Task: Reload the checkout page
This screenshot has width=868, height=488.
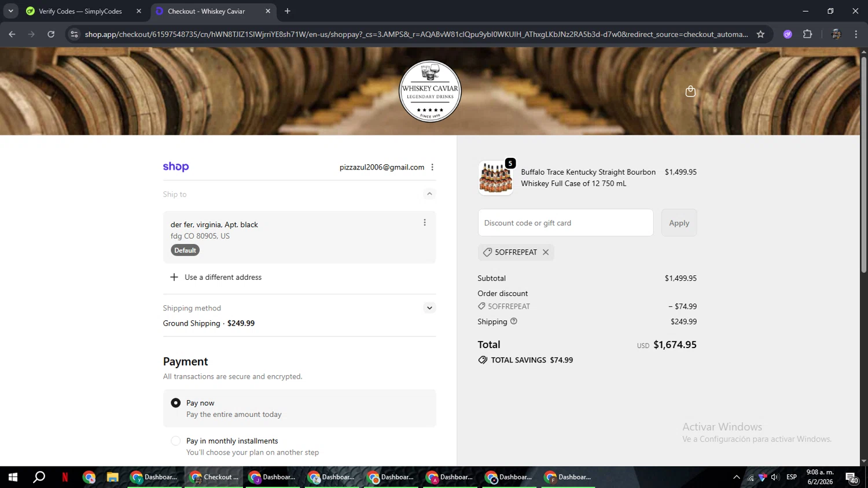Action: click(51, 34)
